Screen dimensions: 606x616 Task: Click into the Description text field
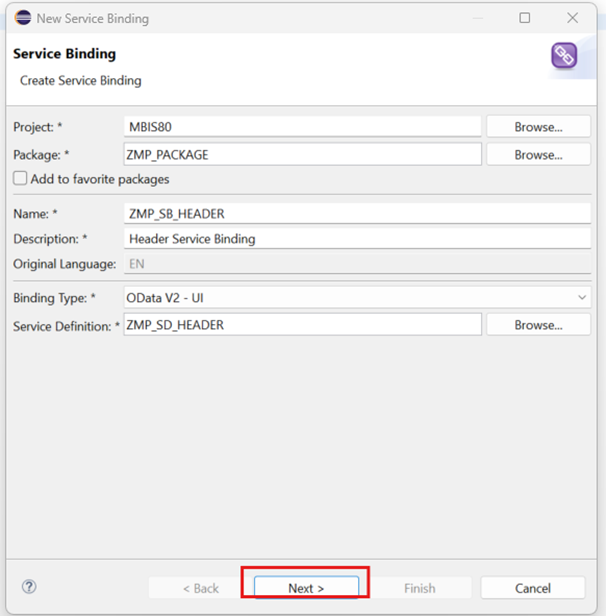356,239
